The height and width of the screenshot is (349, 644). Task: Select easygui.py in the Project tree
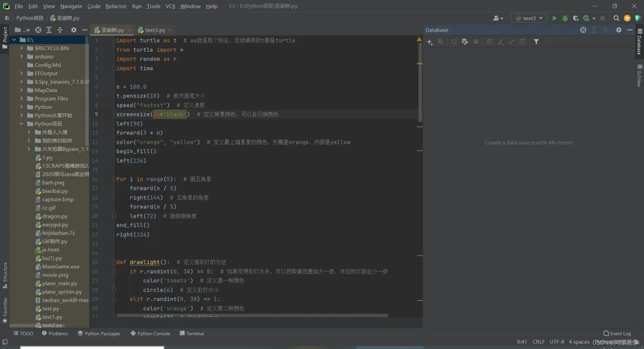pyautogui.click(x=52, y=225)
